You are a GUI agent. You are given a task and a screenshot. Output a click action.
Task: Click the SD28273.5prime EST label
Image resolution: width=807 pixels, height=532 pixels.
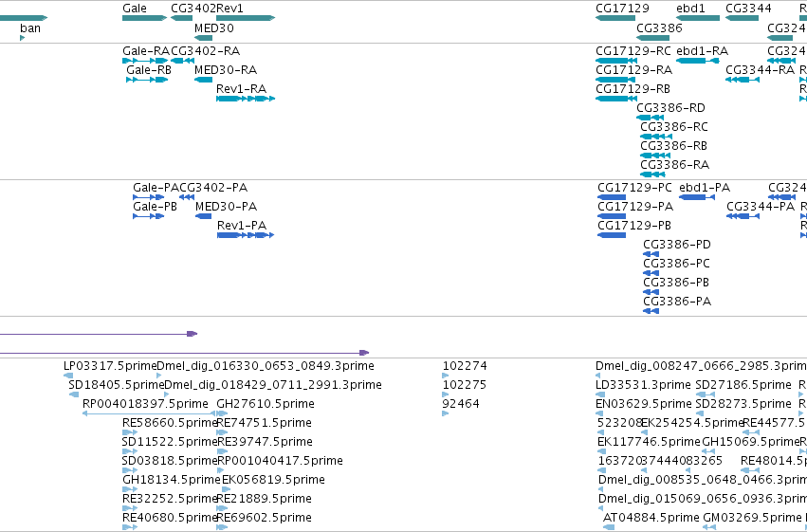(743, 404)
